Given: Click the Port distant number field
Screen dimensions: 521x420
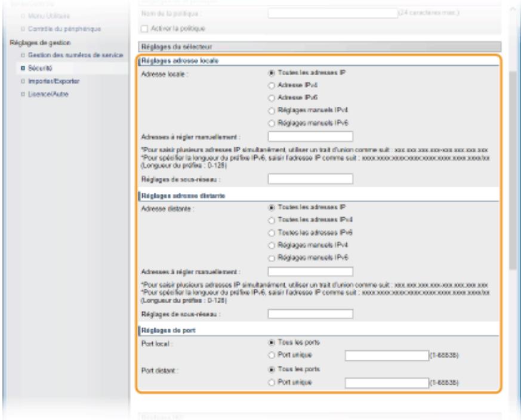Looking at the screenshot, I should tap(387, 383).
